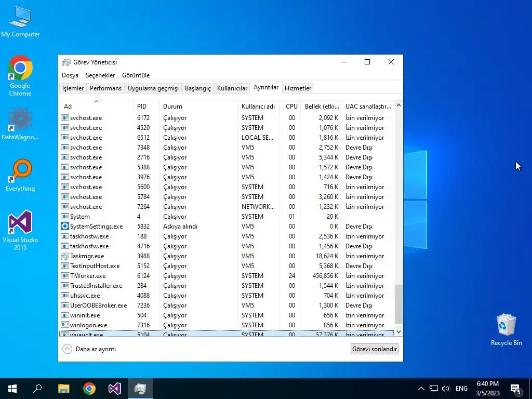Open the notification center icon
532x399 pixels.
pyautogui.click(x=515, y=389)
